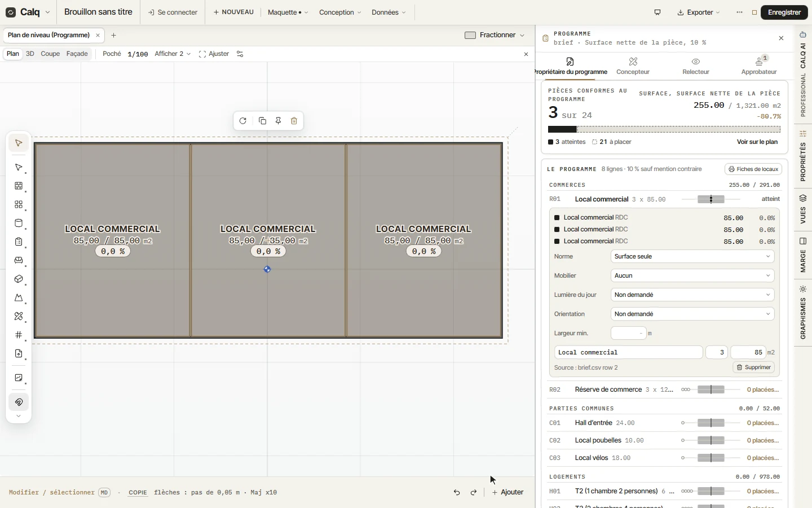Screen dimensions: 812x508
Task: Select the grid hash tool
Action: click(x=19, y=335)
